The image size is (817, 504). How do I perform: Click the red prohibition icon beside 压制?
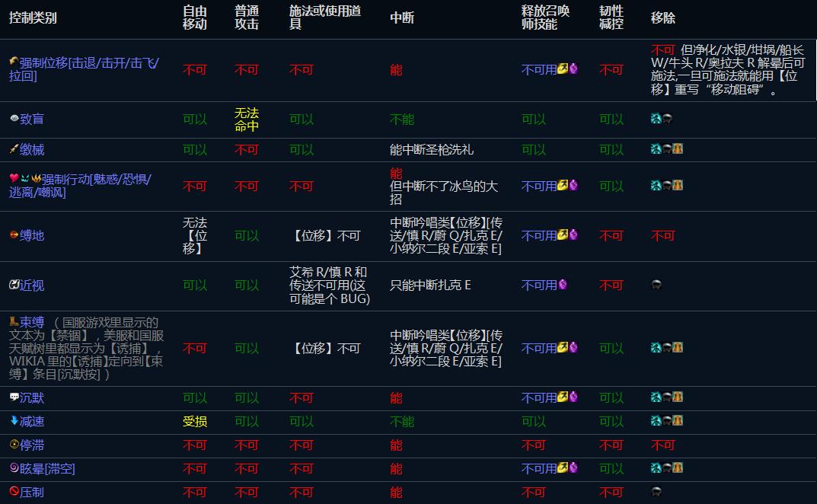click(14, 491)
